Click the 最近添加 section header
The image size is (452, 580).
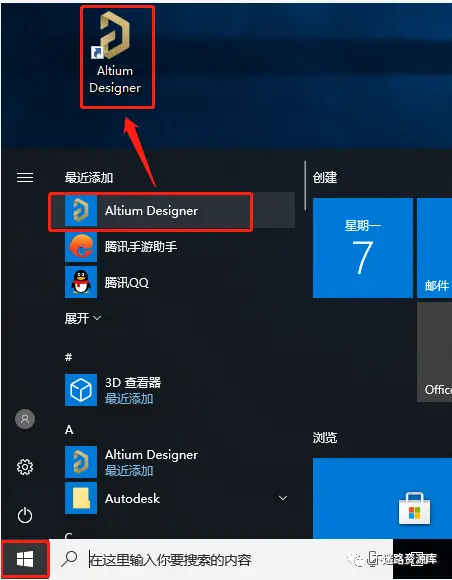(89, 178)
